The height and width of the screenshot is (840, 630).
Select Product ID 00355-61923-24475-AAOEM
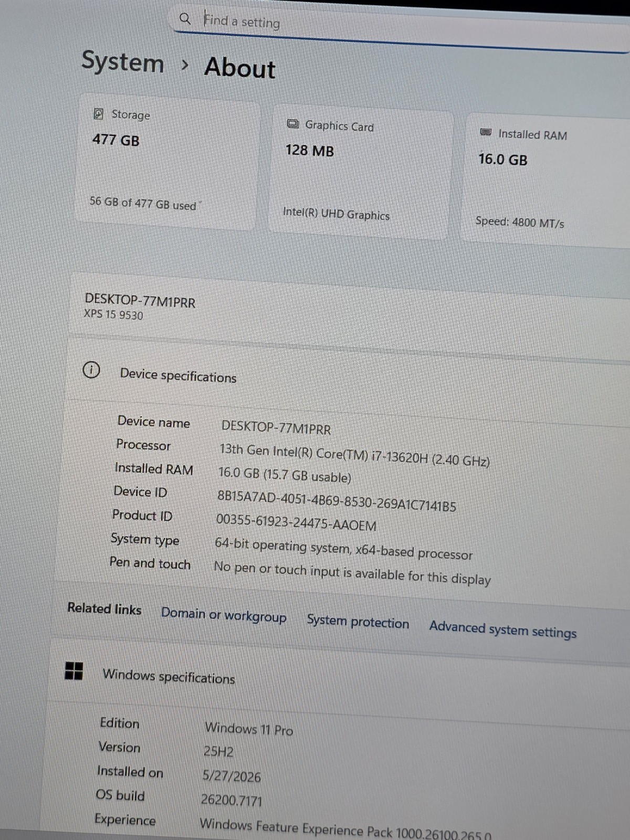click(x=296, y=522)
